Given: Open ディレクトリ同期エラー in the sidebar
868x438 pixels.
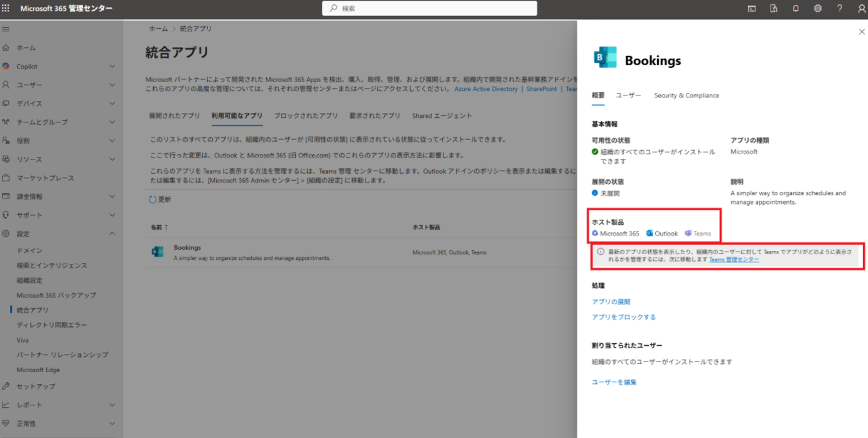Looking at the screenshot, I should (x=52, y=325).
